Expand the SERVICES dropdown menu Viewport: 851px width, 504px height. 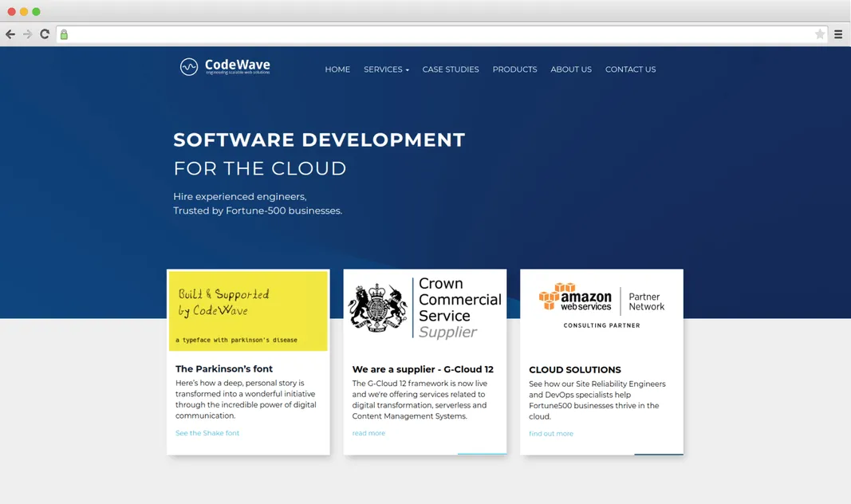click(387, 69)
